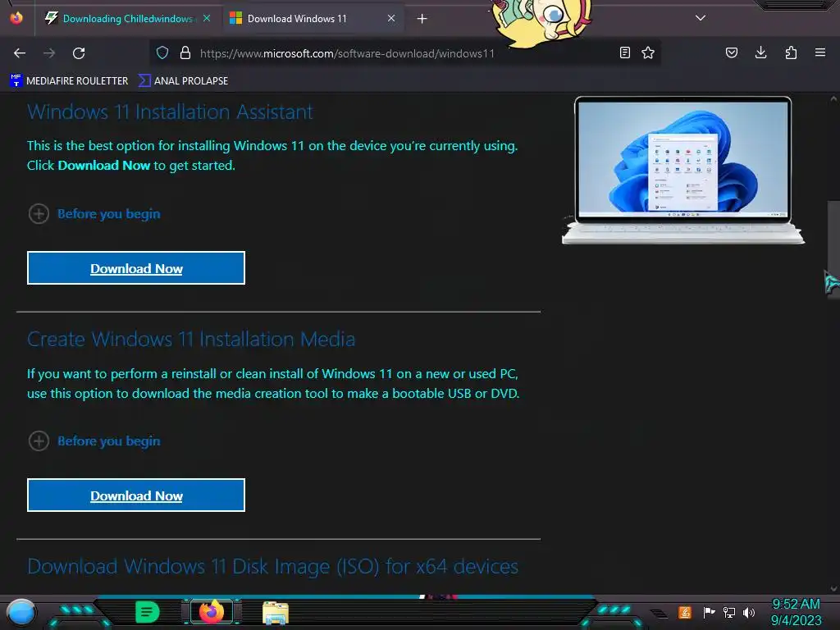Click the 9:52 AM clock and date

point(796,612)
